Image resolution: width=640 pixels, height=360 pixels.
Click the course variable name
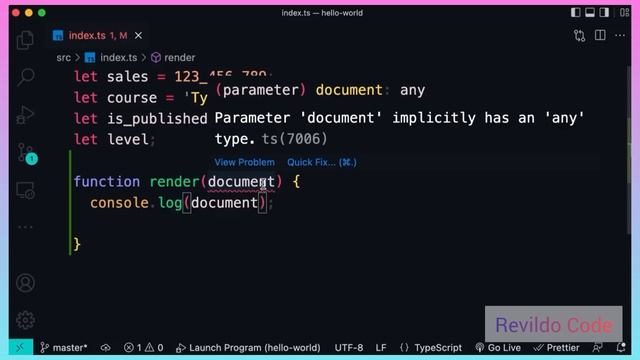coord(132,98)
